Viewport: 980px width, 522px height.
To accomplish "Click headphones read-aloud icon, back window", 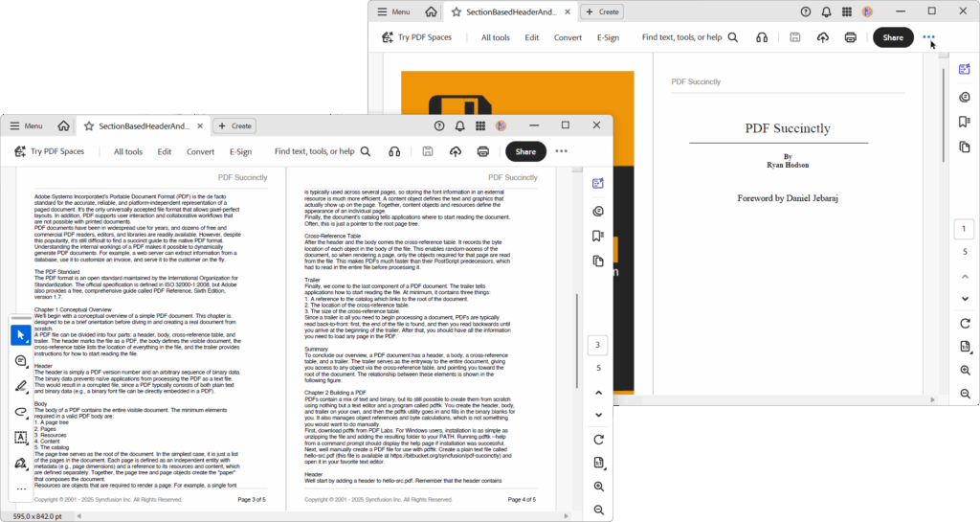I will [x=762, y=37].
